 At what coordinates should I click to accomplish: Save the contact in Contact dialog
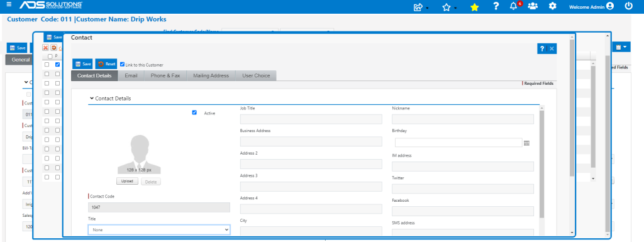[x=82, y=64]
